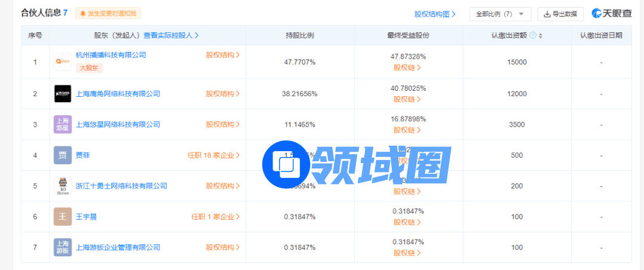The image size is (644, 270).
Task: Click the 杭州播播科技有限公司 company logo
Action: [63, 61]
